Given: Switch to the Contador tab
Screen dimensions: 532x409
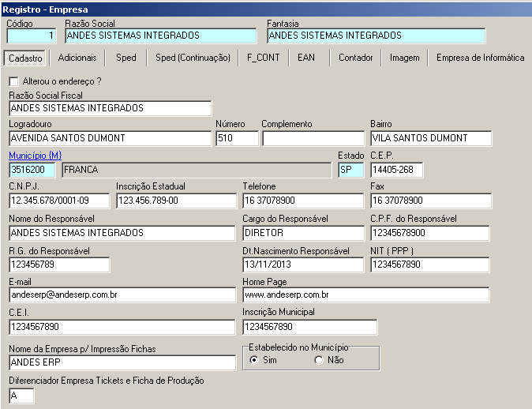Looking at the screenshot, I should pyautogui.click(x=355, y=58).
